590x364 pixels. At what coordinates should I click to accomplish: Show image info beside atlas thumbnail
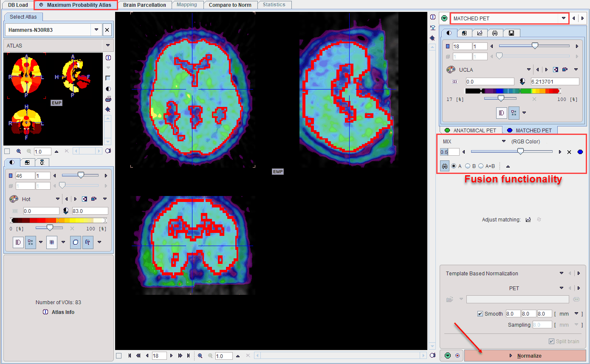[108, 58]
